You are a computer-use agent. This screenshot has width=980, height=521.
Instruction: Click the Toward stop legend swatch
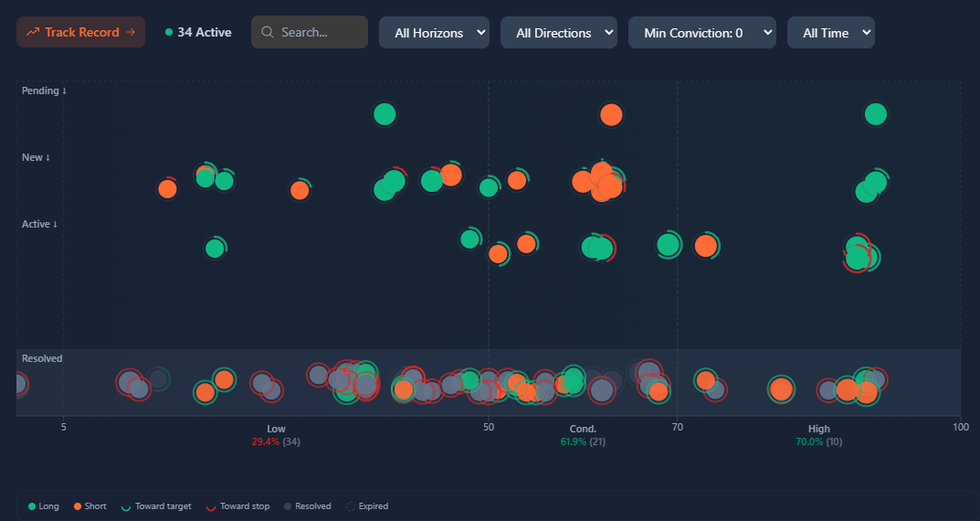(212, 506)
